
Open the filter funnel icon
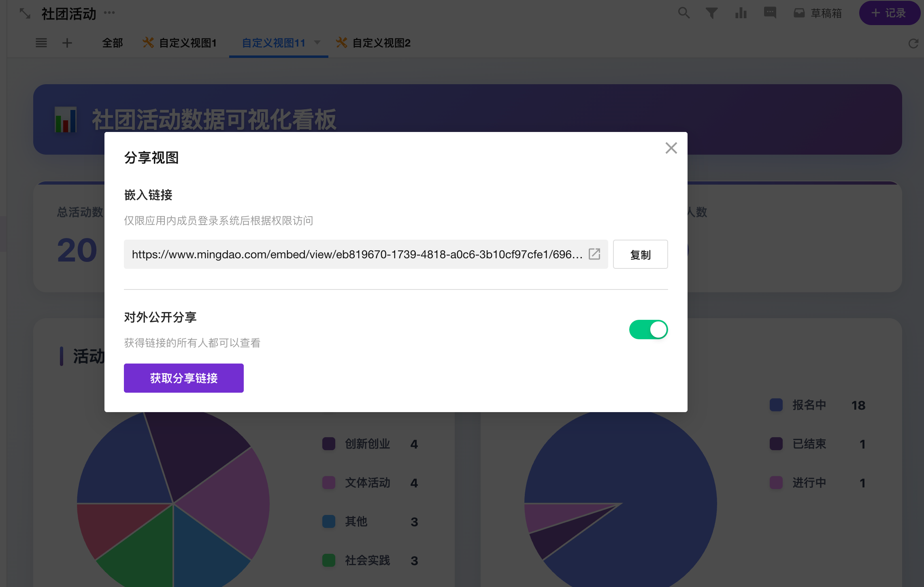(x=711, y=13)
